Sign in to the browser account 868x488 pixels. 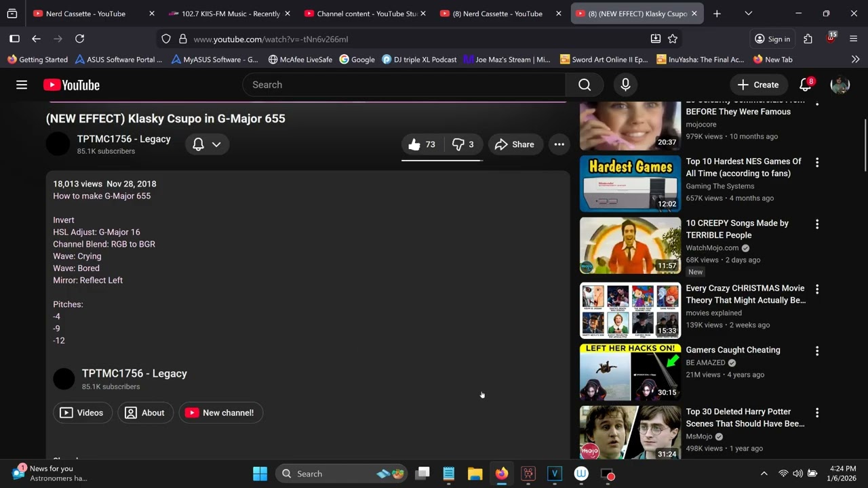pyautogui.click(x=772, y=39)
